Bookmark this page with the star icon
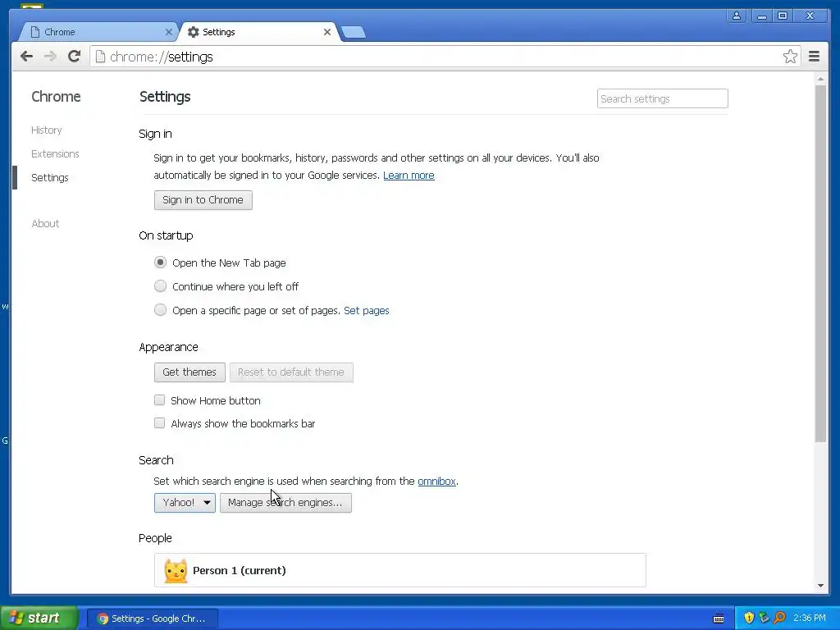This screenshot has width=840, height=630. (790, 57)
